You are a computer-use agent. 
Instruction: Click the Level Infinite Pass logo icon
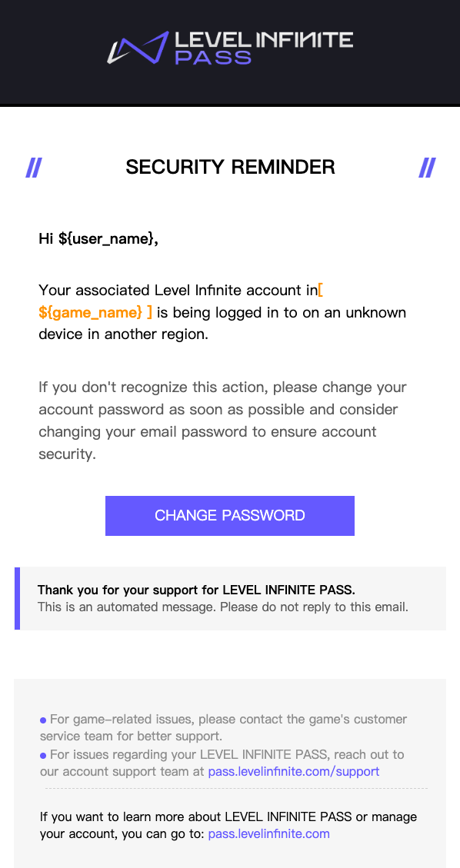pos(137,48)
